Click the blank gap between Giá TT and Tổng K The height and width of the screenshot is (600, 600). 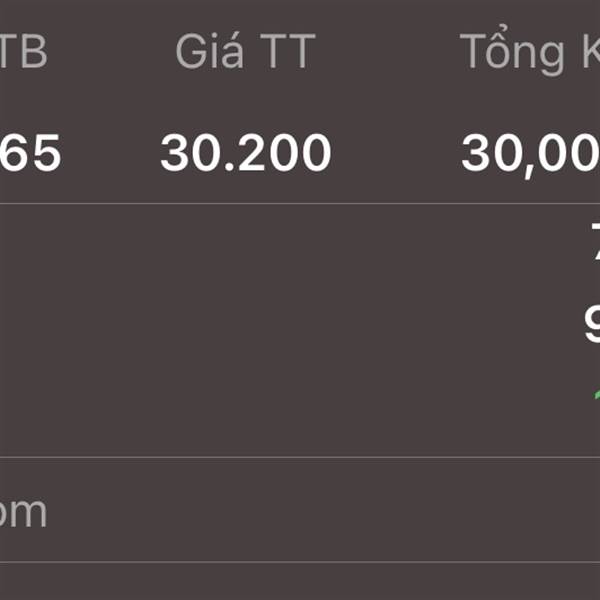(388, 51)
